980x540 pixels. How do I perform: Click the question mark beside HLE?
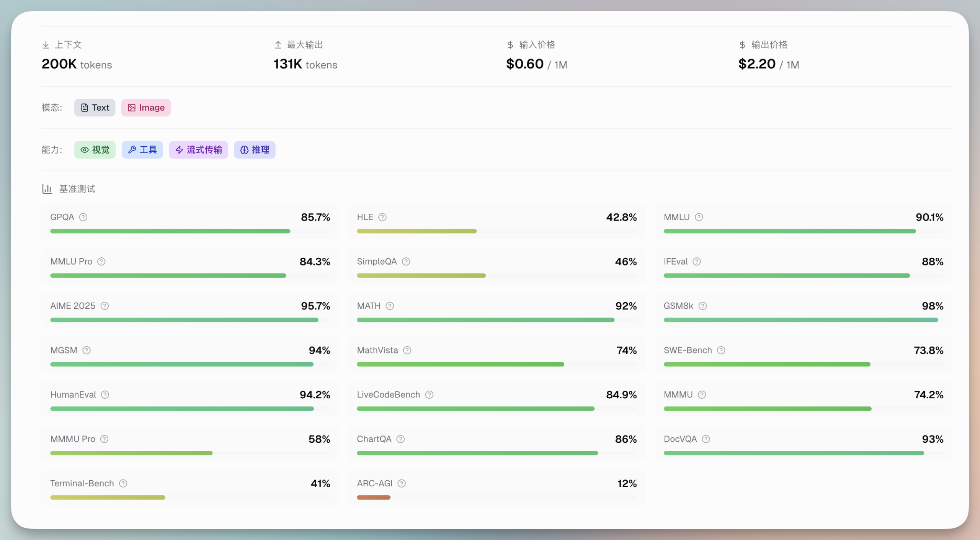[382, 217]
